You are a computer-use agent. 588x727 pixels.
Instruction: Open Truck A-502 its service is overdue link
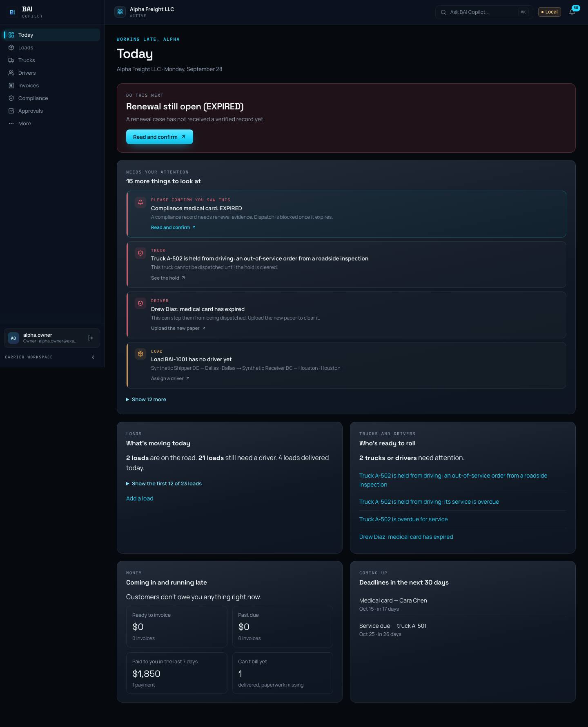pyautogui.click(x=429, y=502)
